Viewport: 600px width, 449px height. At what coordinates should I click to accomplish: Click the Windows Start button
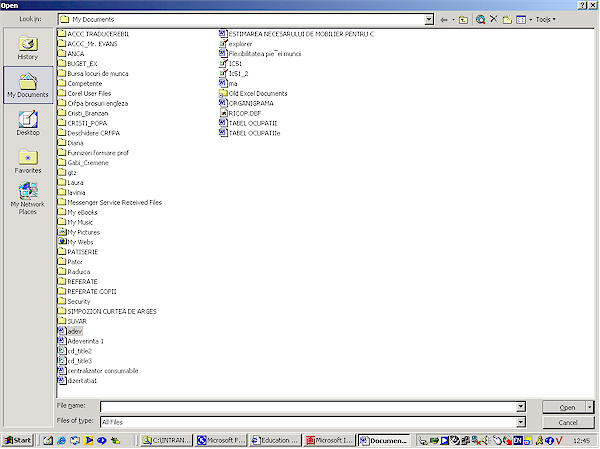18,440
